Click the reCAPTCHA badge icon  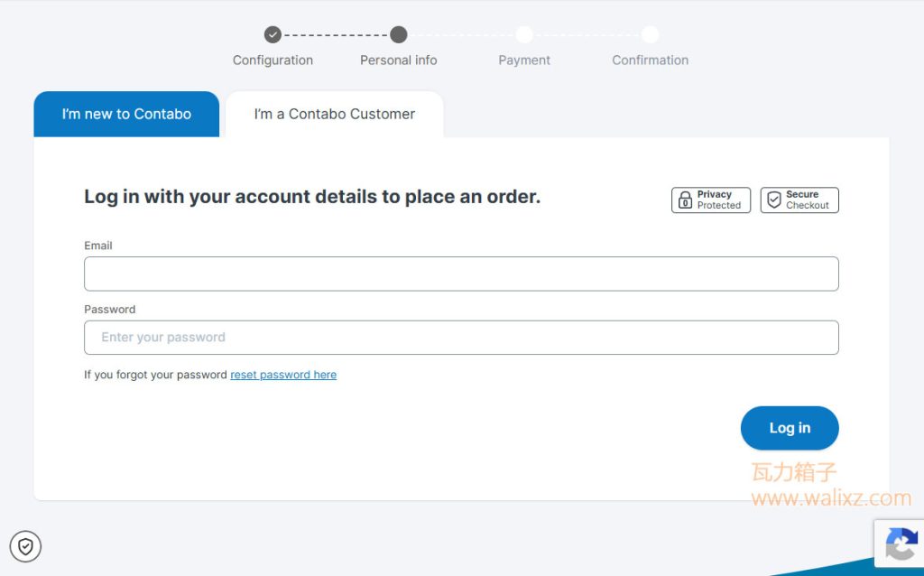(900, 543)
